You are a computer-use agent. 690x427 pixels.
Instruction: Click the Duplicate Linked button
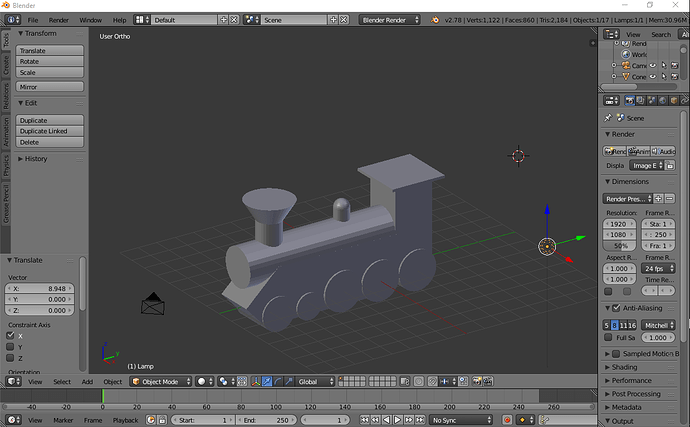pos(42,131)
